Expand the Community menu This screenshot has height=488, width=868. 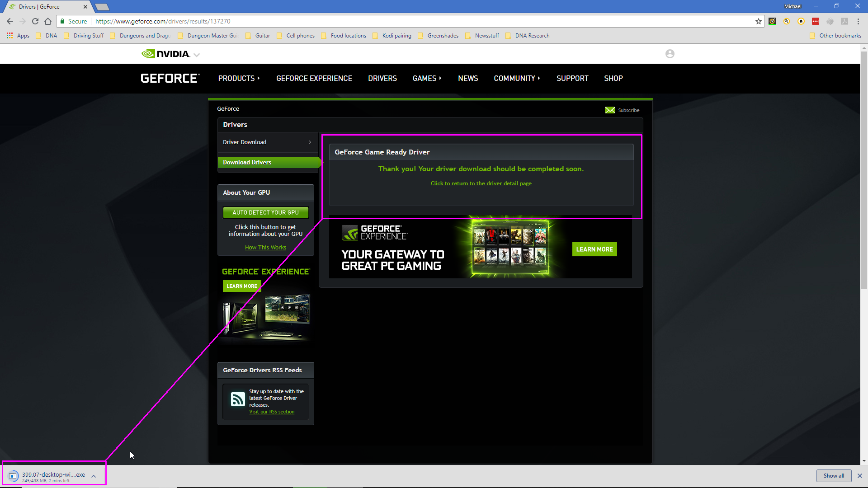pyautogui.click(x=517, y=78)
